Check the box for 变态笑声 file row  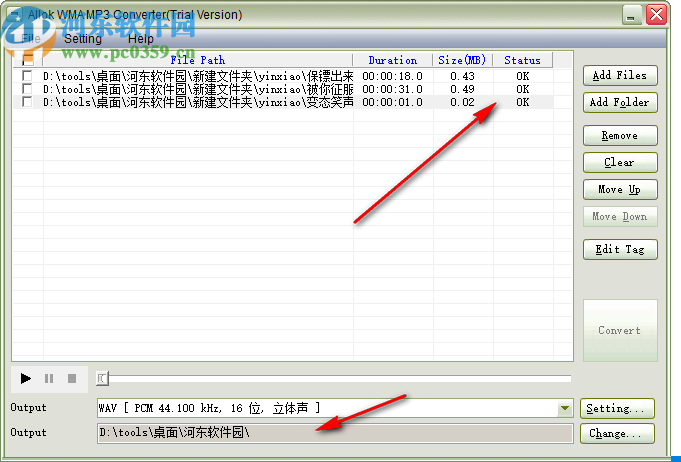(27, 102)
